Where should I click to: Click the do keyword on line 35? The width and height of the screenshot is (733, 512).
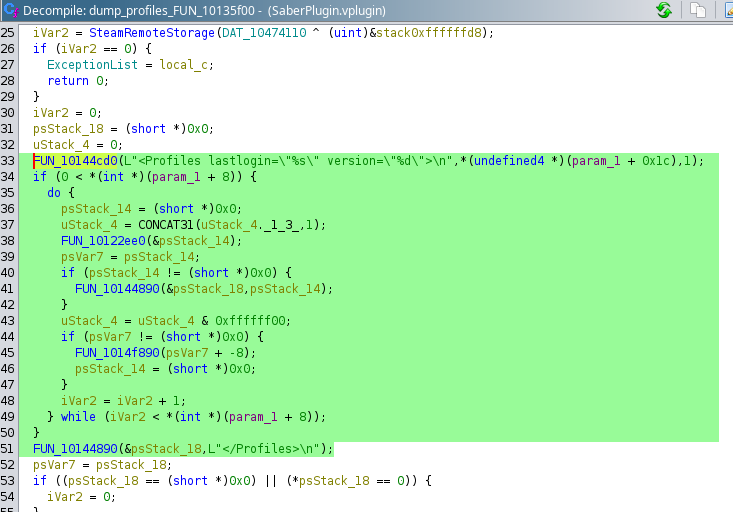click(54, 193)
